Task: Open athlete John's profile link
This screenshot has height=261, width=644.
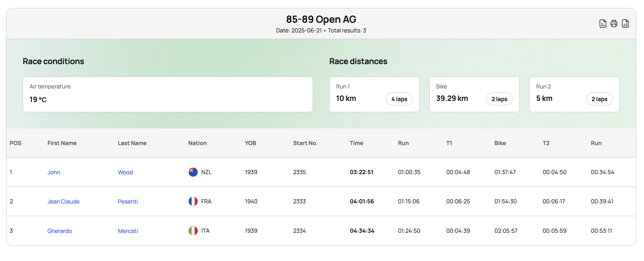Action: click(x=54, y=172)
